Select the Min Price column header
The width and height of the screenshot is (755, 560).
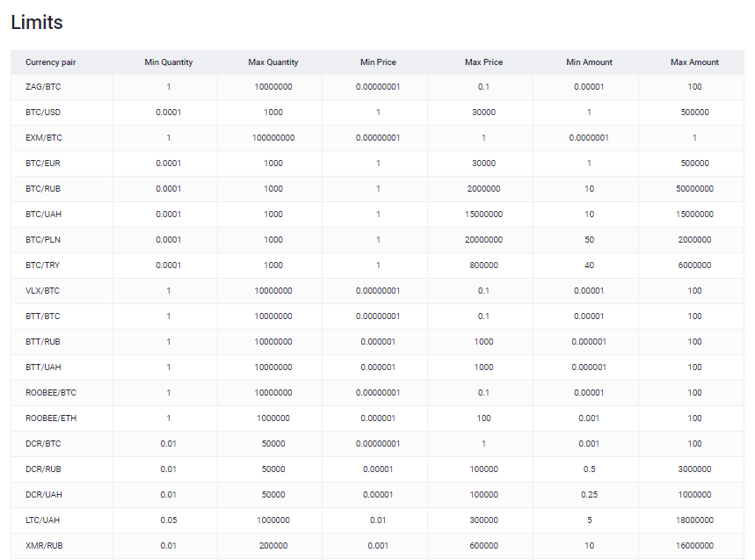click(x=378, y=62)
